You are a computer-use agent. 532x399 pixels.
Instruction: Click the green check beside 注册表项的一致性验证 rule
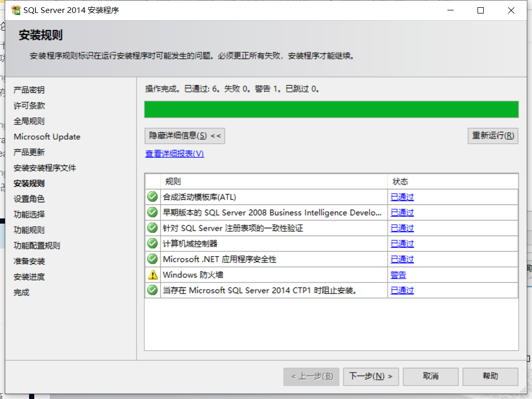pyautogui.click(x=152, y=228)
